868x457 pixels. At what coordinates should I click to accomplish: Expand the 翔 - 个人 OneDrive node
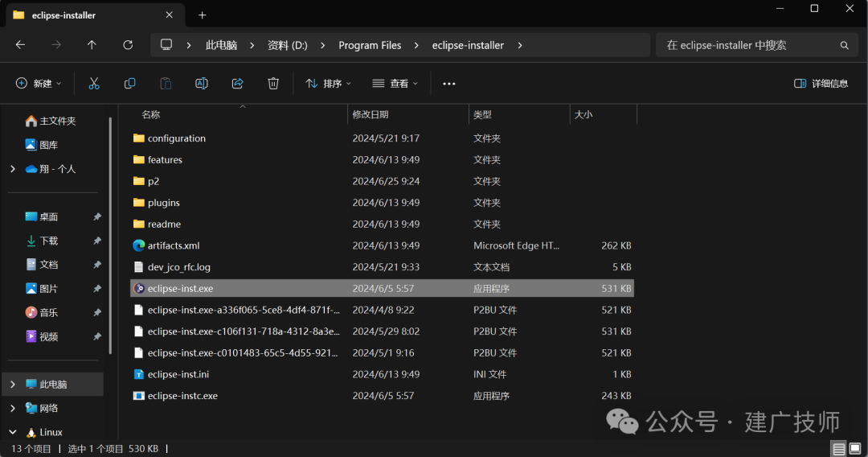point(13,168)
